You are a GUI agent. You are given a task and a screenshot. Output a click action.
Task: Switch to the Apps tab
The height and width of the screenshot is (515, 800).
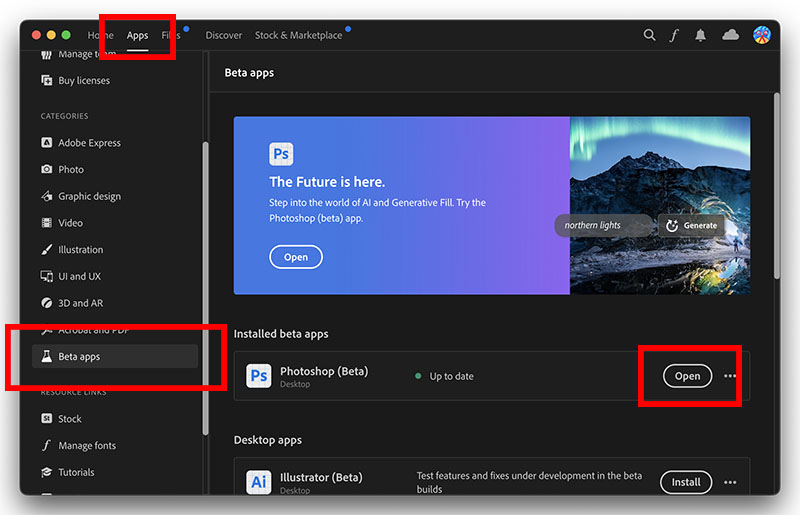[137, 35]
